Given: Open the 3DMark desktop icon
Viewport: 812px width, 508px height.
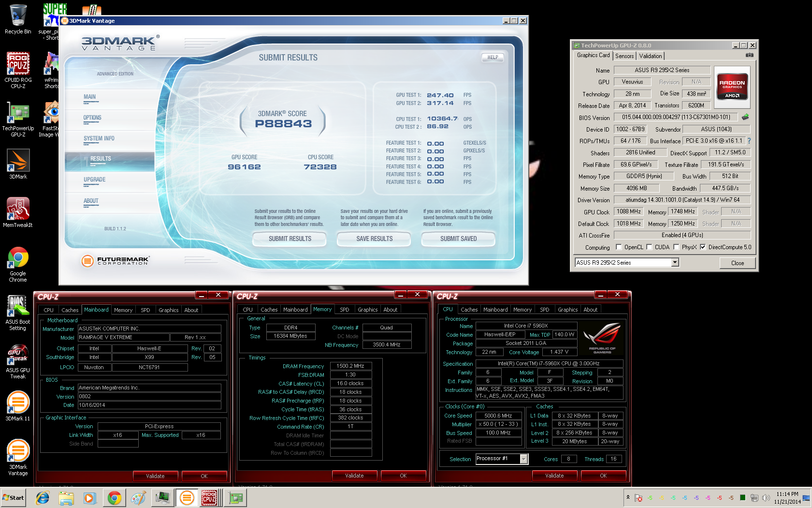Looking at the screenshot, I should (18, 164).
